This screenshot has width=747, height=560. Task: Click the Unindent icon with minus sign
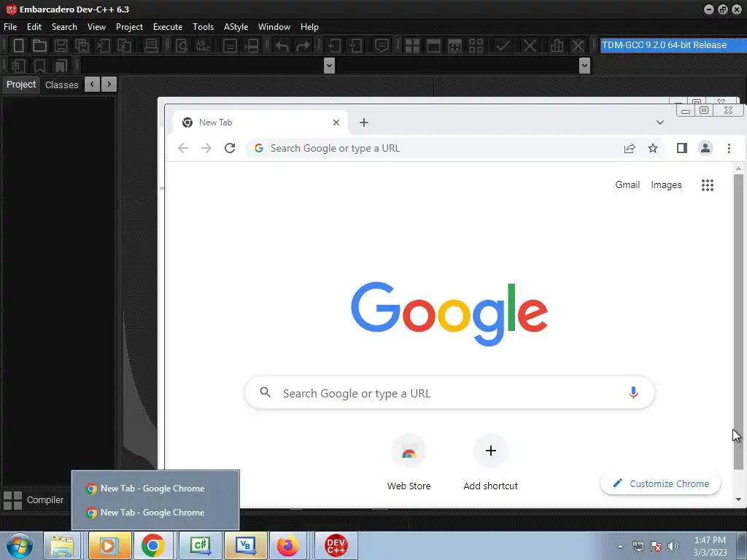tap(355, 46)
